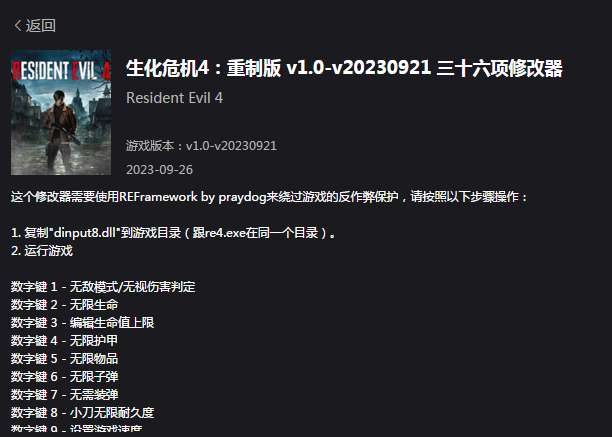Image resolution: width=612 pixels, height=437 pixels.
Task: Click the 游戏版本 v1.0-v20230921 line
Action: click(x=201, y=146)
